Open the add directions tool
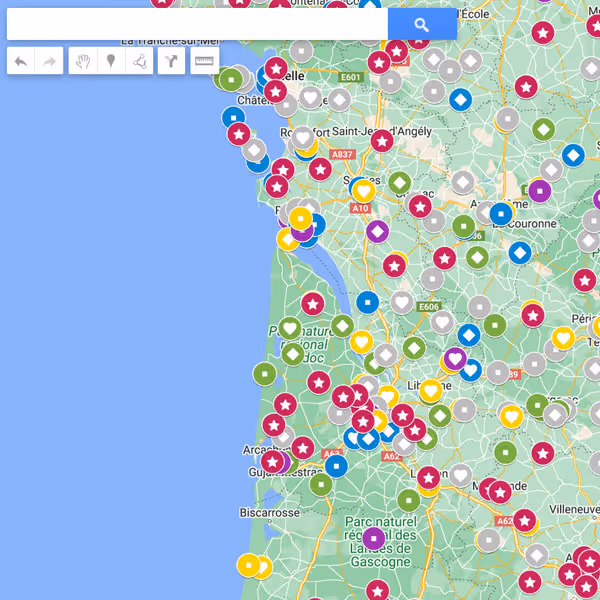The image size is (600, 600). tap(171, 61)
